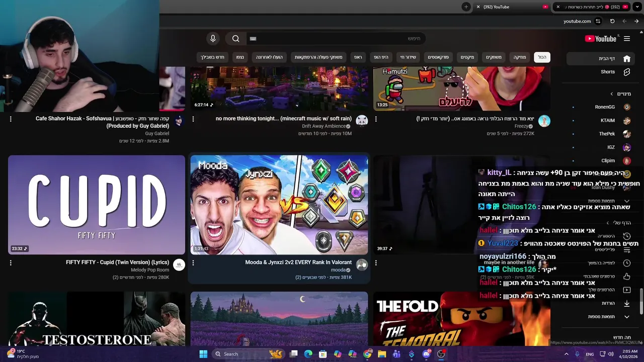
Task: Open Melody Pop Room channel avatar
Action: pos(179,264)
